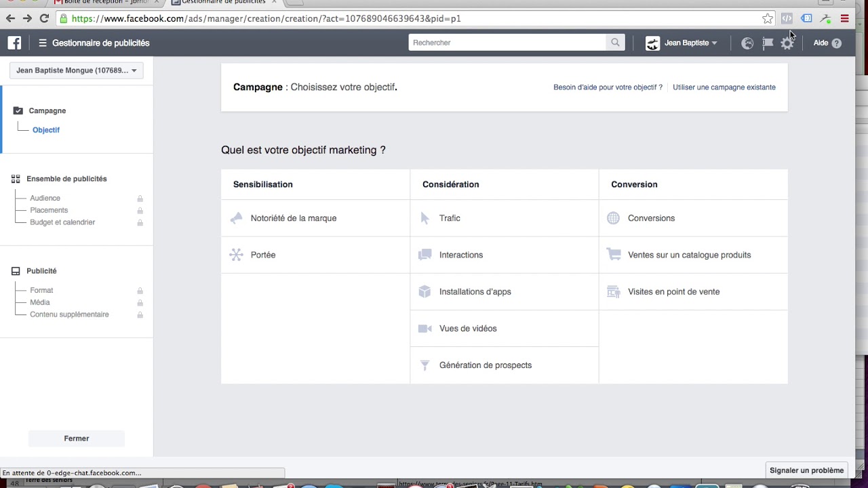The width and height of the screenshot is (868, 488).
Task: Click the Visites en point de vente store icon
Action: click(x=614, y=292)
